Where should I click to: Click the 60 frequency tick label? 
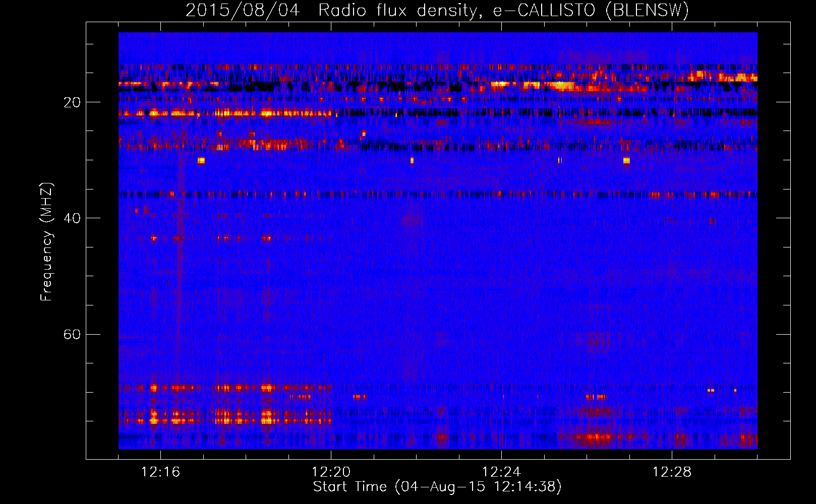click(x=72, y=334)
